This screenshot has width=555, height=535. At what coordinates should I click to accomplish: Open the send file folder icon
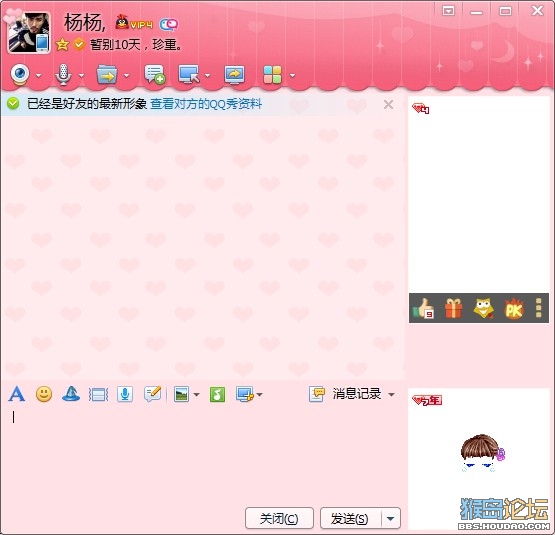[107, 74]
